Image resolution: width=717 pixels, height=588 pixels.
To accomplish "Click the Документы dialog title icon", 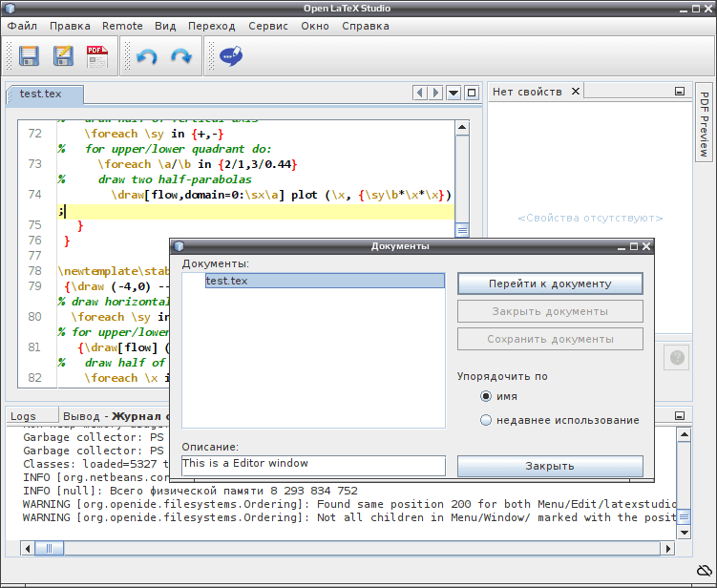I will (x=179, y=246).
